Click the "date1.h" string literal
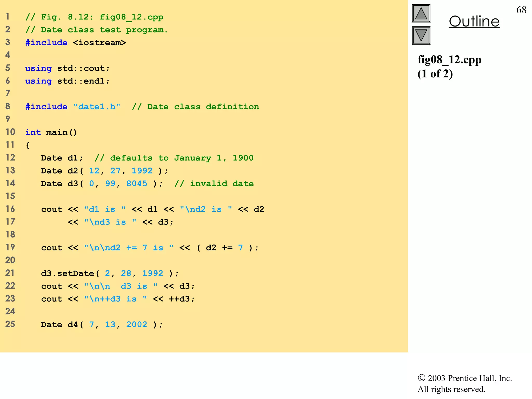The height and width of the screenshot is (399, 532). 97,107
